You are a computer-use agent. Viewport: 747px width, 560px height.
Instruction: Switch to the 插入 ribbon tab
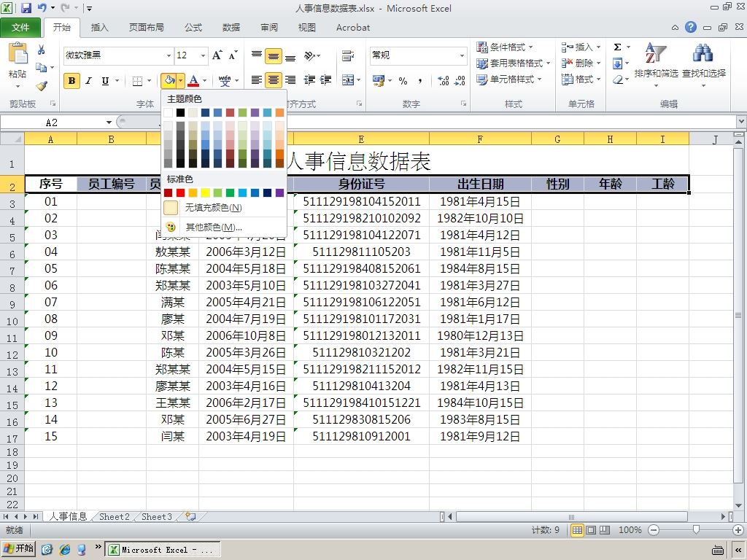(x=99, y=28)
